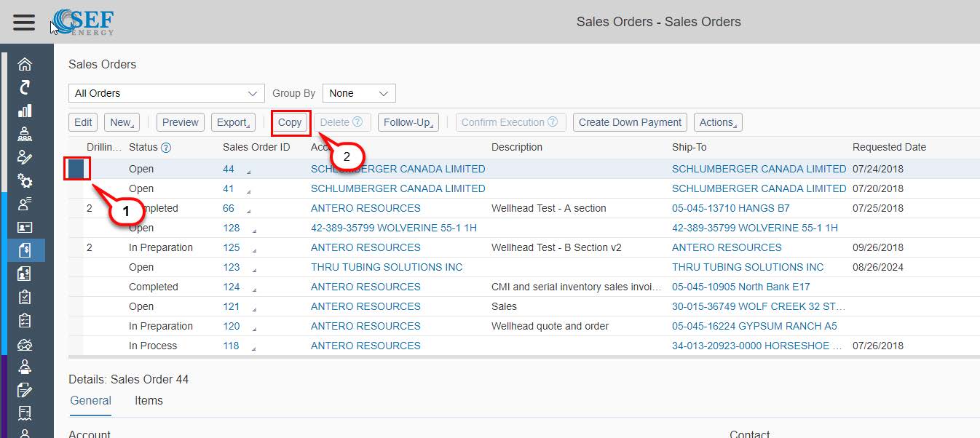Select the row selector for order 123

pos(76,267)
